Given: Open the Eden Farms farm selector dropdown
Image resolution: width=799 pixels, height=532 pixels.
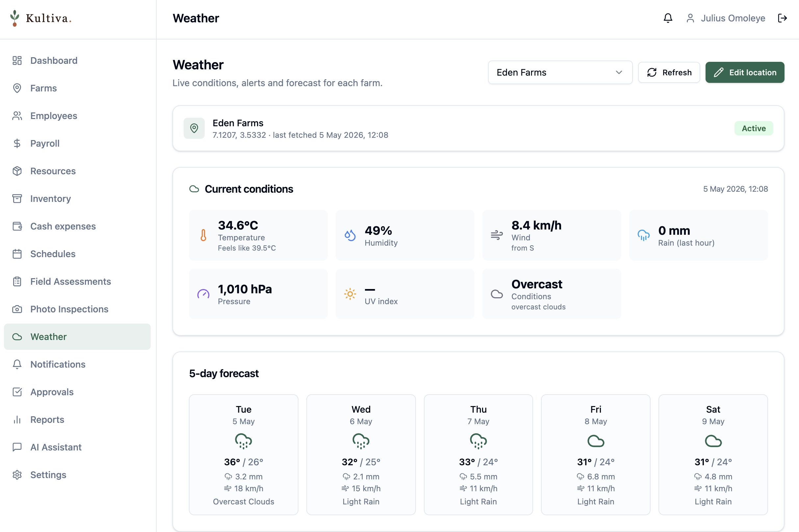Looking at the screenshot, I should pyautogui.click(x=560, y=72).
